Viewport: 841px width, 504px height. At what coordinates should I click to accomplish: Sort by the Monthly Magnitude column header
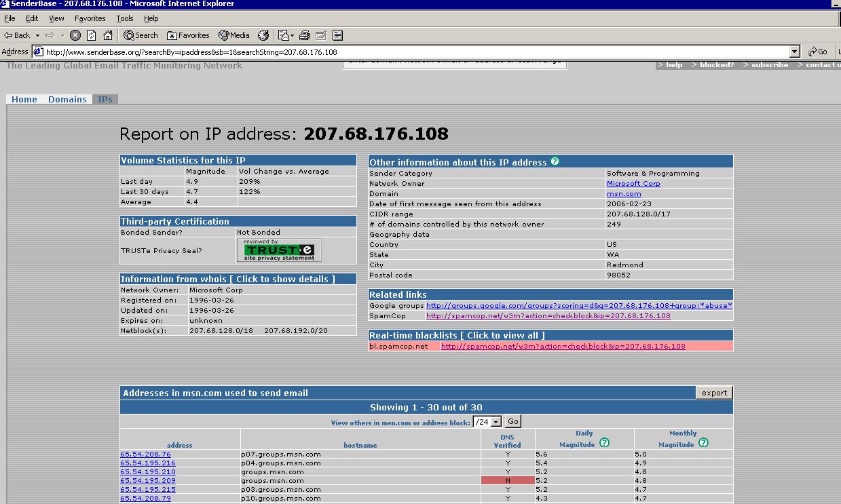tap(676, 439)
